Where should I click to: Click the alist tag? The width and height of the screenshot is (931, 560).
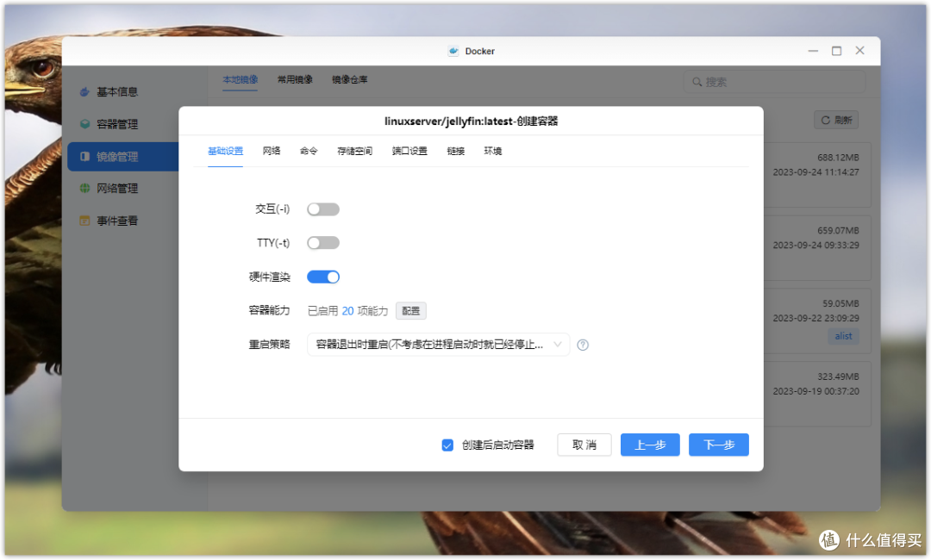pyautogui.click(x=843, y=336)
